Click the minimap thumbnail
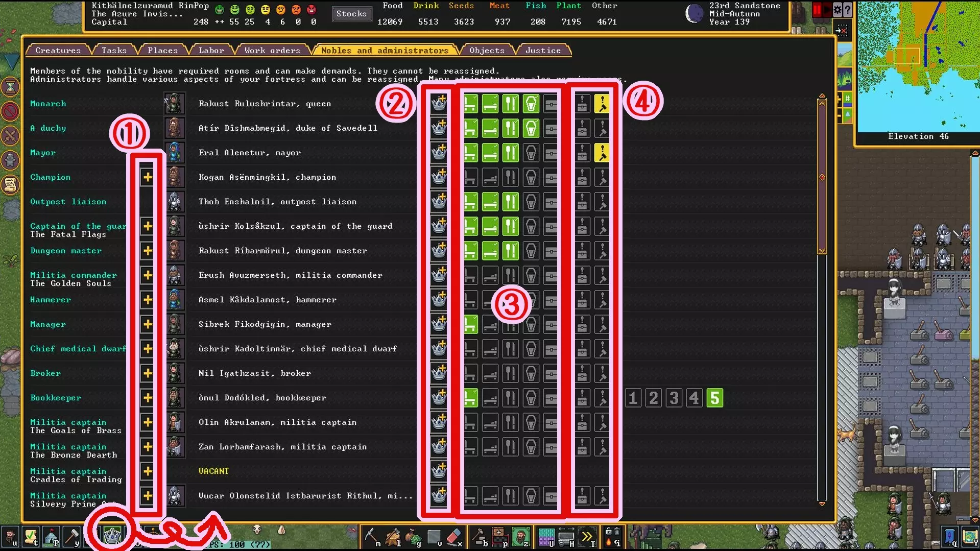The width and height of the screenshot is (980, 551). pos(918,66)
